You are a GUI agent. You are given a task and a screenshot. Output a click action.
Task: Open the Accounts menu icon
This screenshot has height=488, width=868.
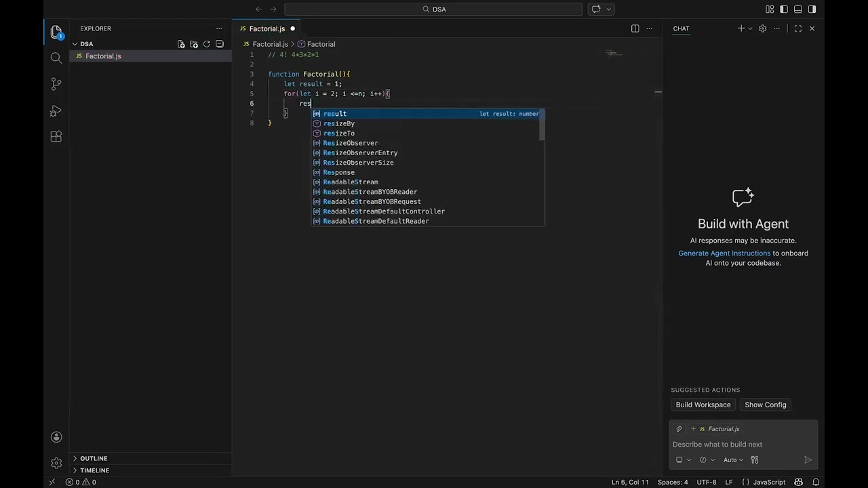(56, 437)
